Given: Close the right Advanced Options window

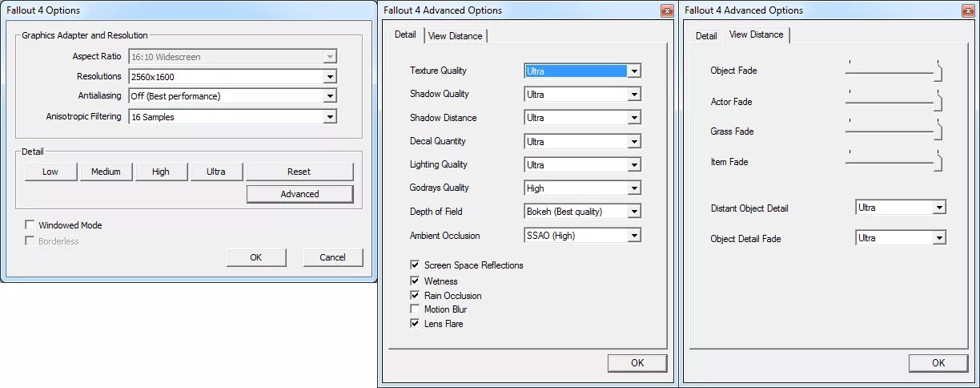Looking at the screenshot, I should (968, 10).
